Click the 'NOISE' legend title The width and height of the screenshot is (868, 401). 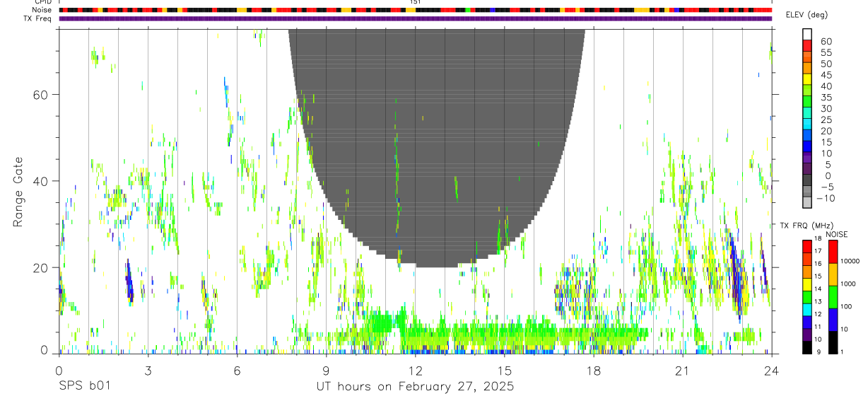click(x=838, y=234)
